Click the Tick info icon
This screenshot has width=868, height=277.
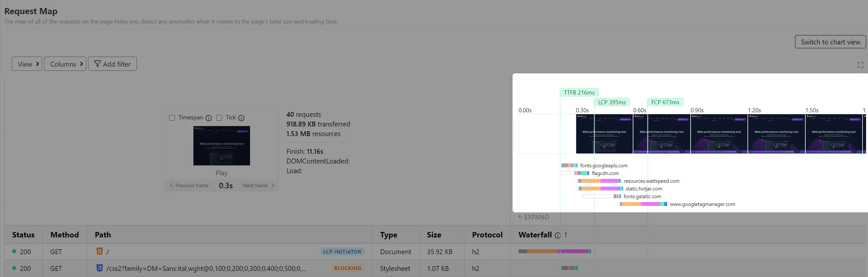point(241,118)
